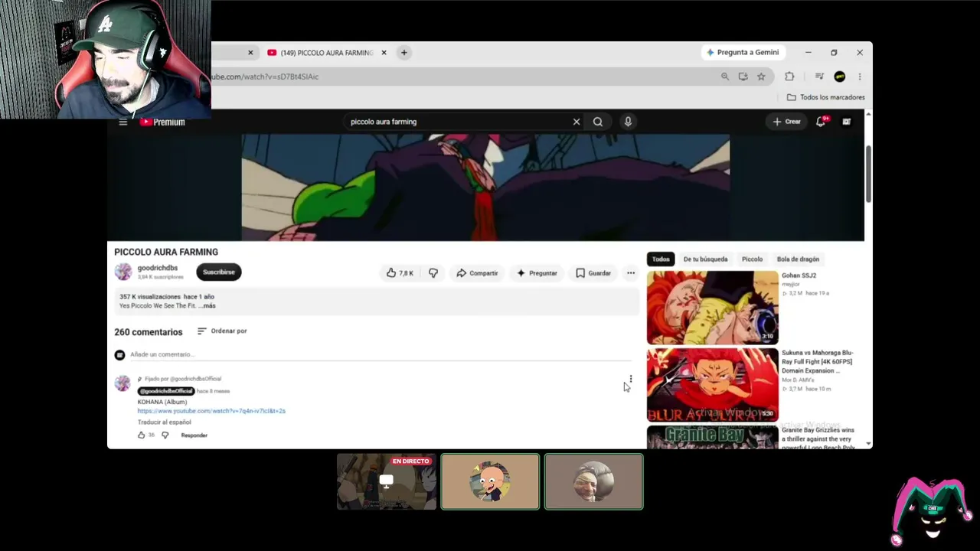Visit the goodrichdbs channel name link
Viewport: 980px width, 551px height.
click(x=158, y=268)
